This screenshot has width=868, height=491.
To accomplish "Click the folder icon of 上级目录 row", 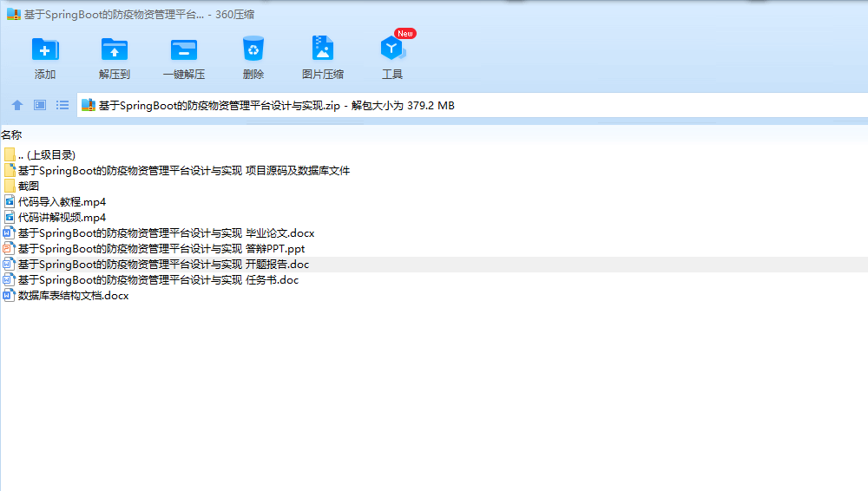I will (x=10, y=155).
